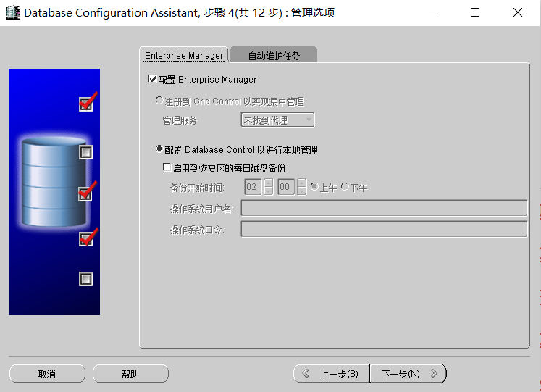The width and height of the screenshot is (541, 392).
Task: Select the Enterprise Manager tab
Action: click(184, 55)
